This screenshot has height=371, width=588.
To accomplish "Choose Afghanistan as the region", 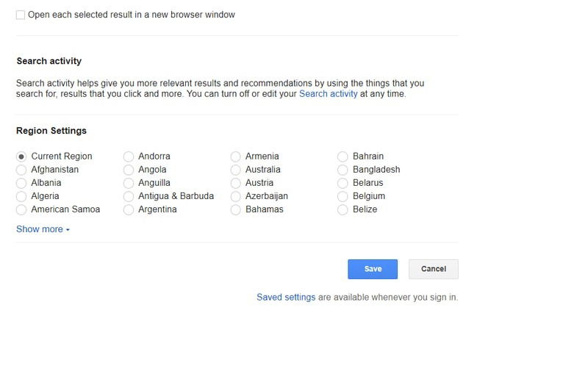I will [x=21, y=170].
